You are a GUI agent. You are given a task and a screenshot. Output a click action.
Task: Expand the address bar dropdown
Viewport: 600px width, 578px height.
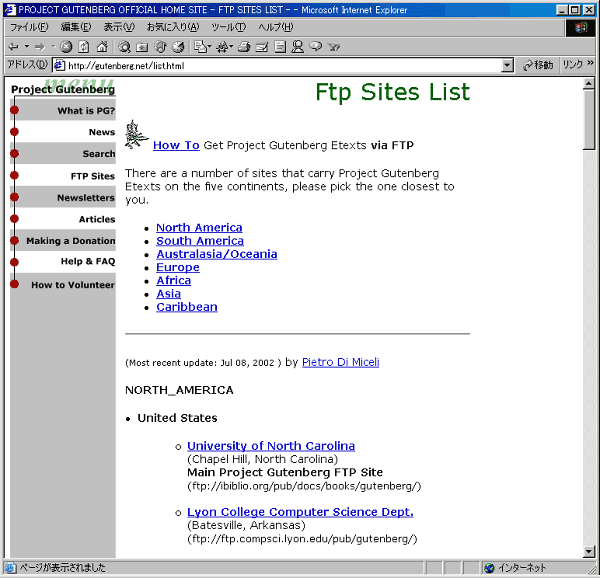pyautogui.click(x=507, y=66)
